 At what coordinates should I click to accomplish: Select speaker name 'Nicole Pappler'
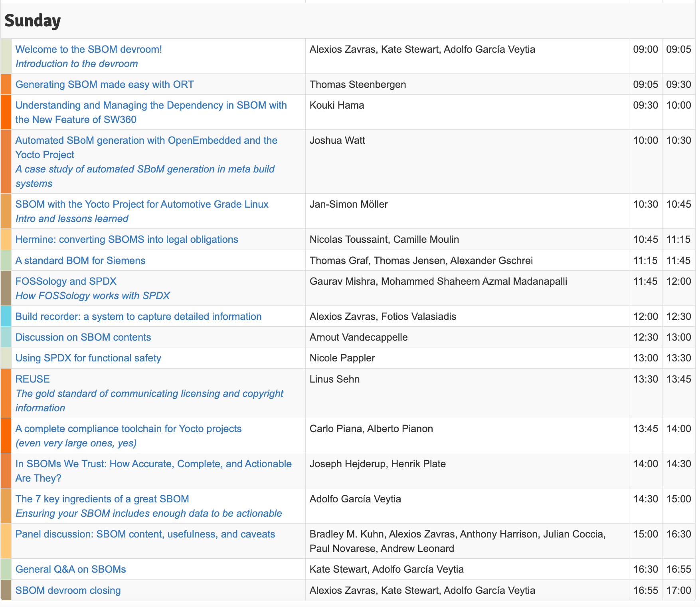tap(342, 358)
